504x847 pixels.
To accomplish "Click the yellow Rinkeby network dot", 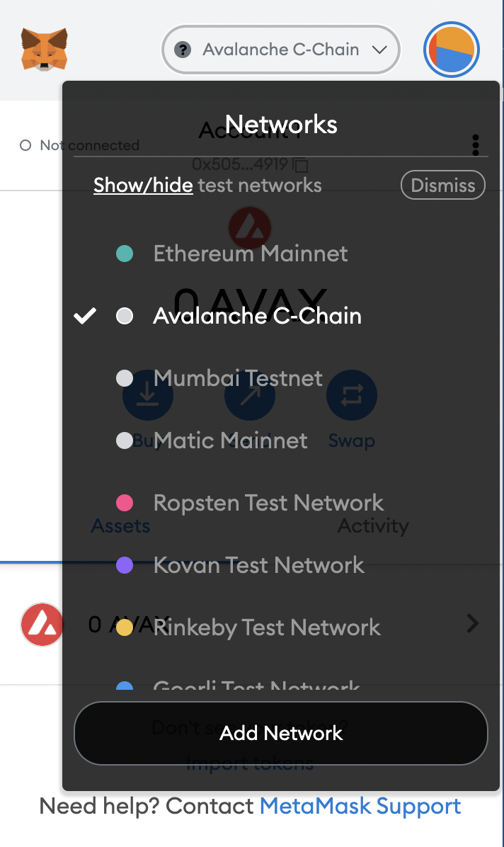I will [125, 627].
